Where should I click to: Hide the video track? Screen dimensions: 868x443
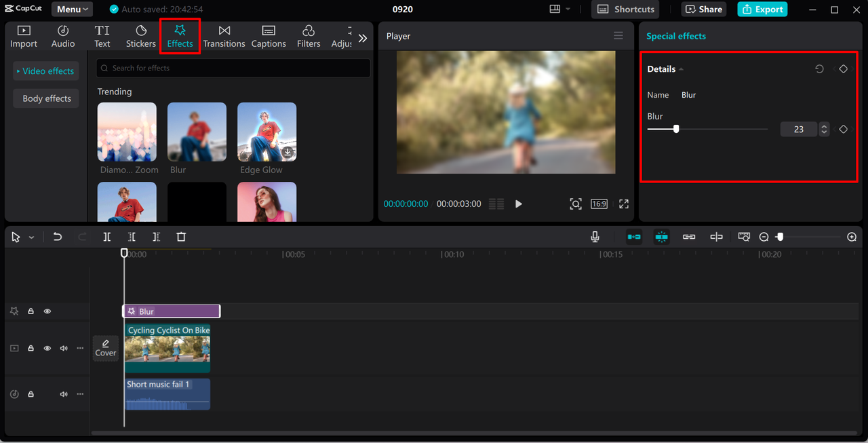[47, 348]
